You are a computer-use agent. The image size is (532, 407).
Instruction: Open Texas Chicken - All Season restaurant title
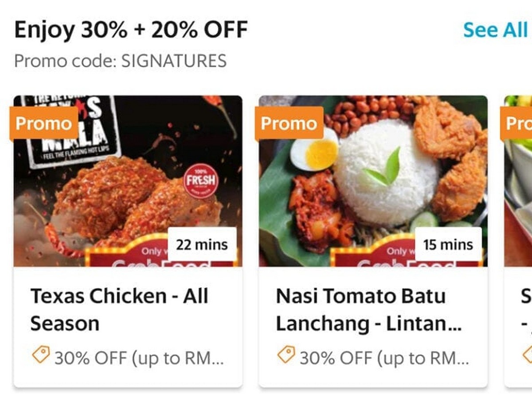point(119,310)
